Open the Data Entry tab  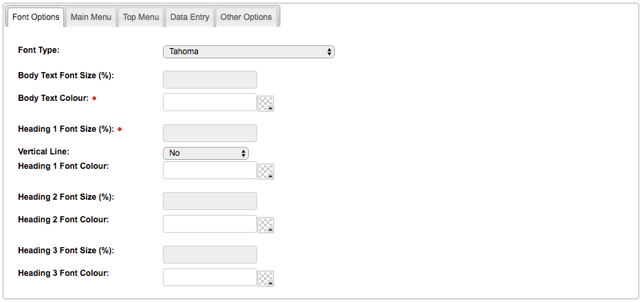[x=190, y=17]
